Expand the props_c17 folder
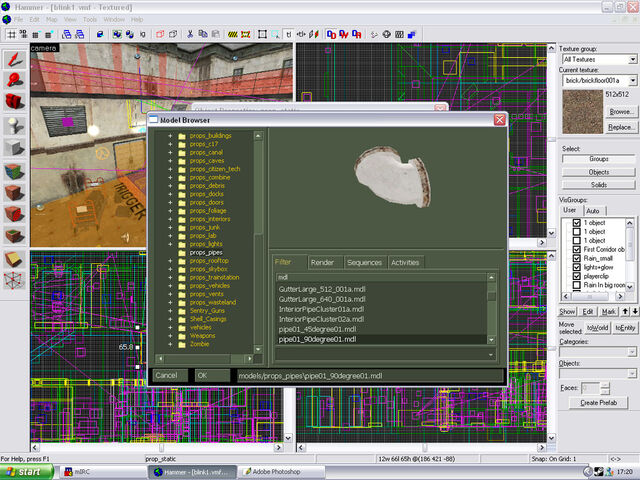 170,144
